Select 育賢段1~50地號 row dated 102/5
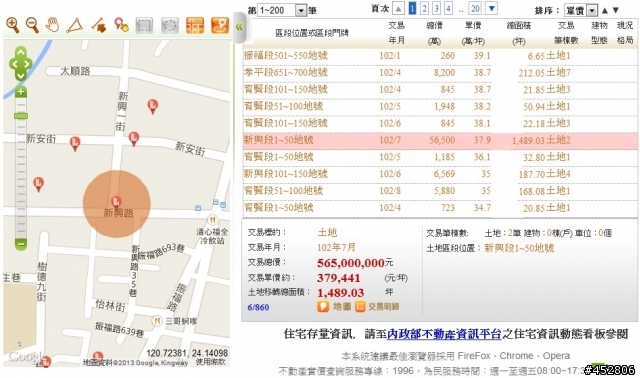 [440, 157]
